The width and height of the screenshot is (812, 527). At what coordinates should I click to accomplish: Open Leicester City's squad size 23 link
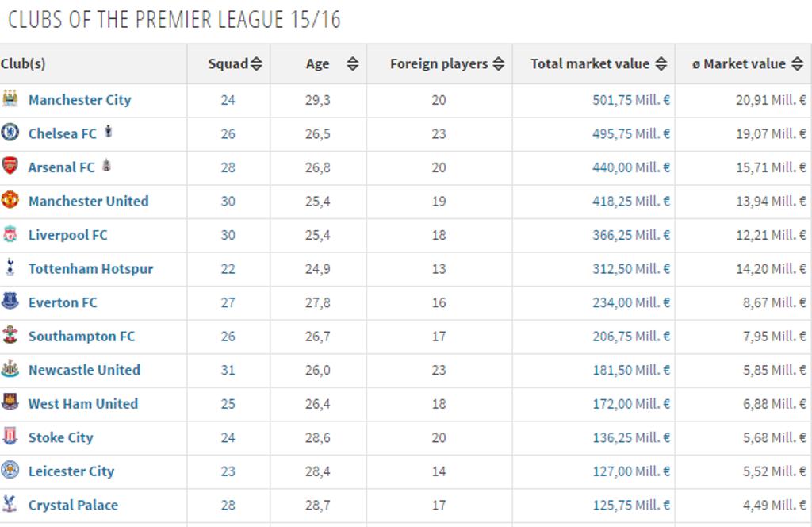[228, 471]
